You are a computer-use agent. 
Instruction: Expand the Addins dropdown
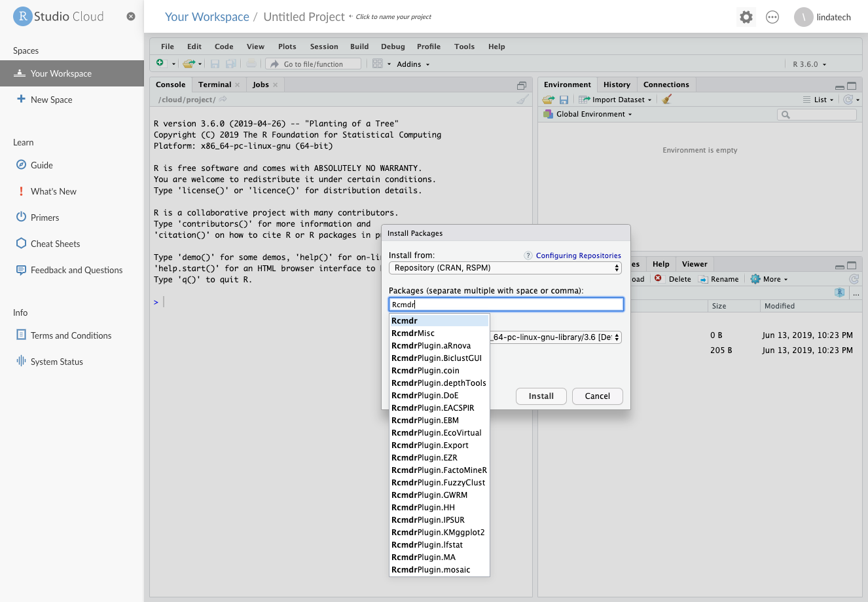pos(414,64)
